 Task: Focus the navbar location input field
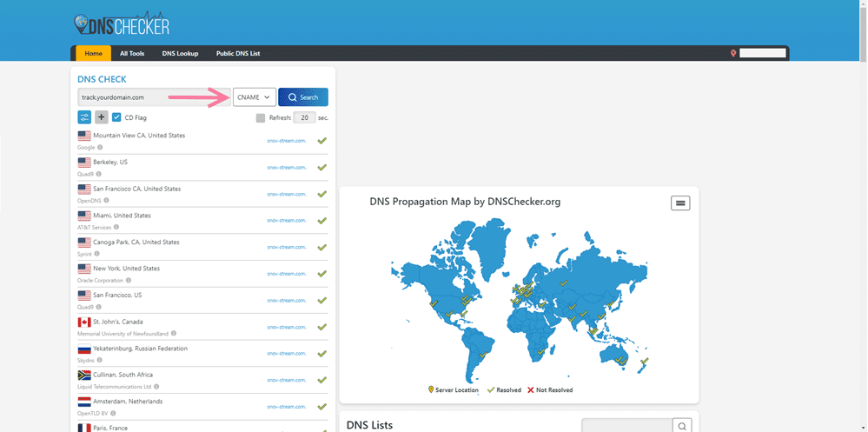coord(762,53)
